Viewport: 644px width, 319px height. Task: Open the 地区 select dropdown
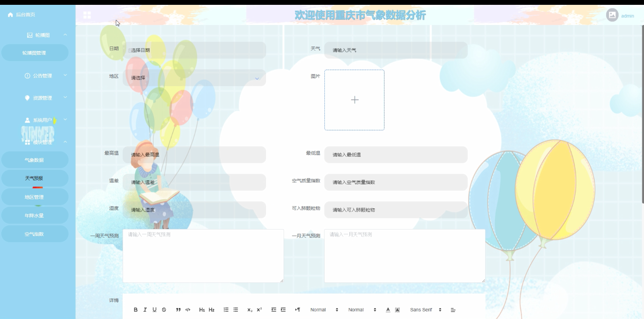(194, 78)
